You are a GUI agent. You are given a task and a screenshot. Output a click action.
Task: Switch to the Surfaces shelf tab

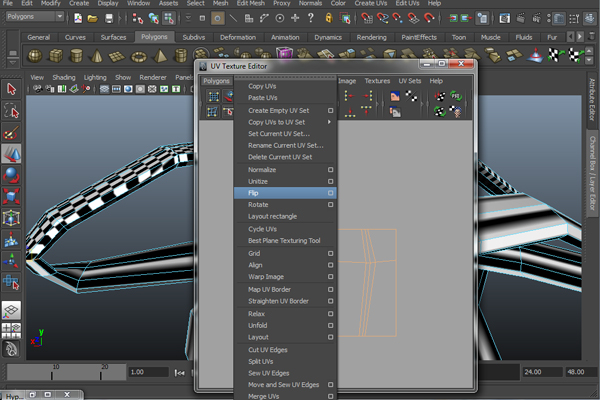coord(113,37)
